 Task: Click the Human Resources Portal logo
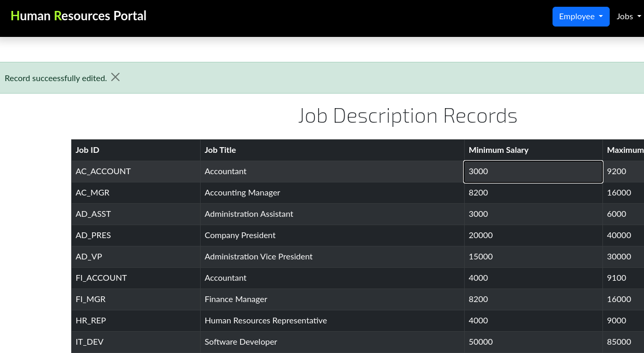click(x=78, y=16)
